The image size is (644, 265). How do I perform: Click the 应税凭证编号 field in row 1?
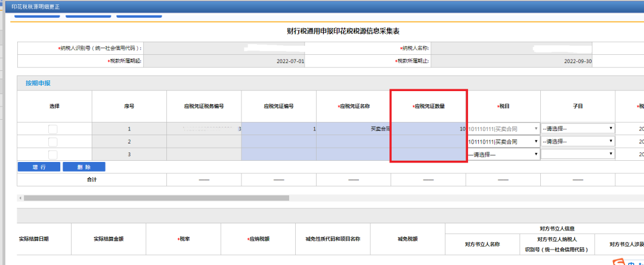tap(279, 129)
